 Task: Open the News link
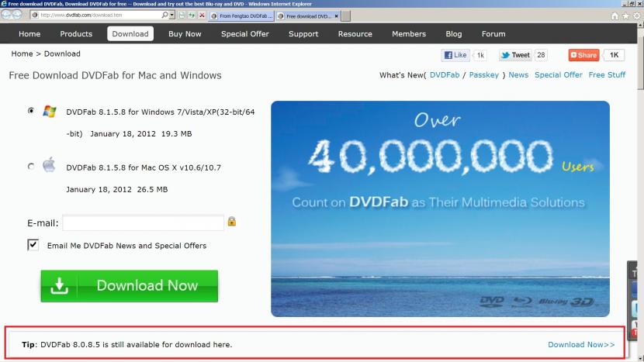click(518, 75)
